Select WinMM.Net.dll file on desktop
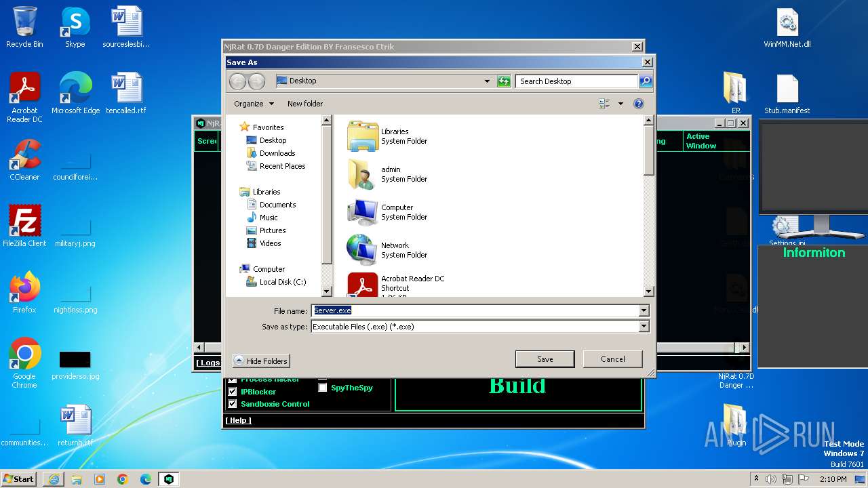The height and width of the screenshot is (488, 868). pos(787,27)
